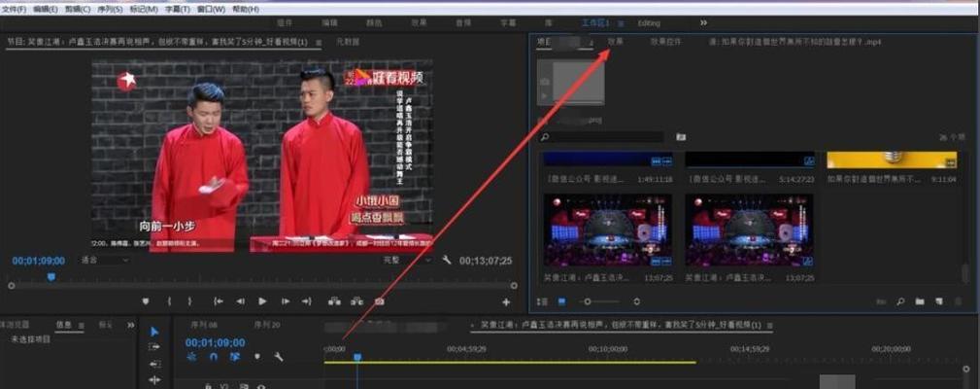Step back one frame in program monitor
This screenshot has height=389, width=980.
coord(240,301)
